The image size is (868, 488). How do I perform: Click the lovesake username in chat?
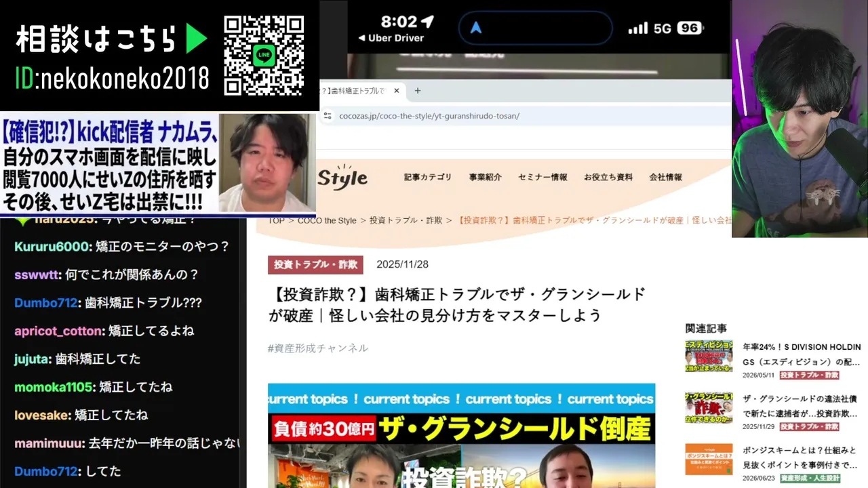(x=41, y=415)
